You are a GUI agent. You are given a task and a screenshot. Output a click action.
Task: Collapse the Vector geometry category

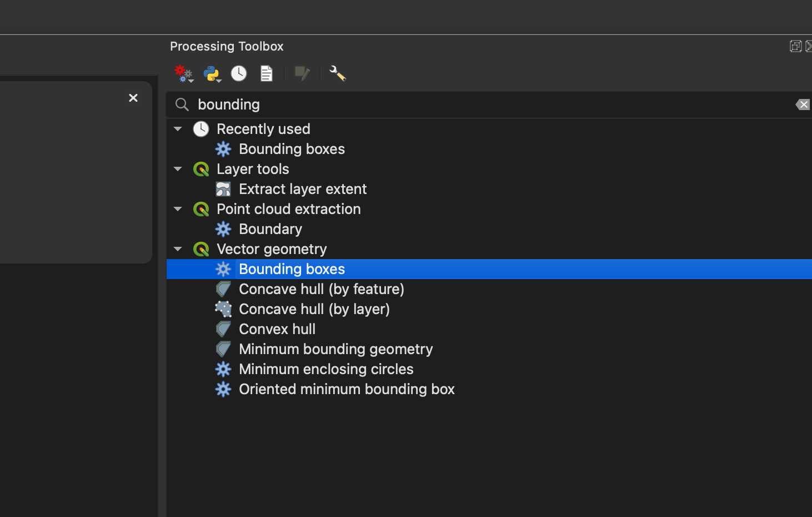(x=178, y=249)
